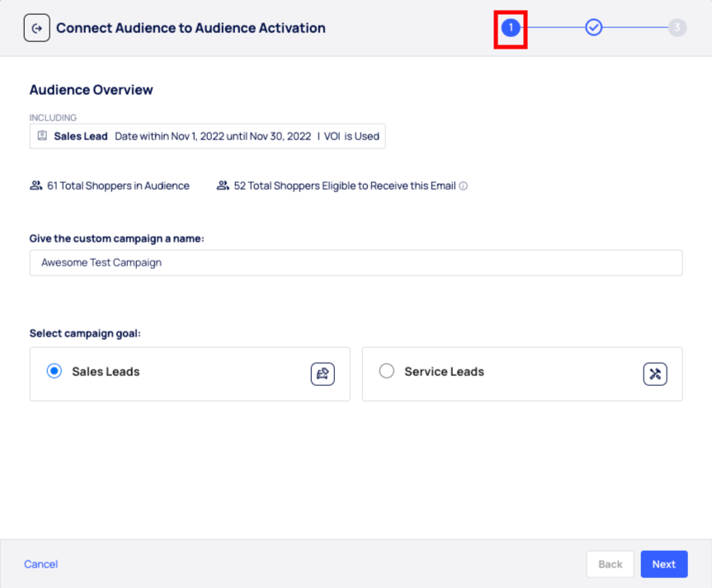Select the Sales Leads radio button
The image size is (712, 588).
54,372
